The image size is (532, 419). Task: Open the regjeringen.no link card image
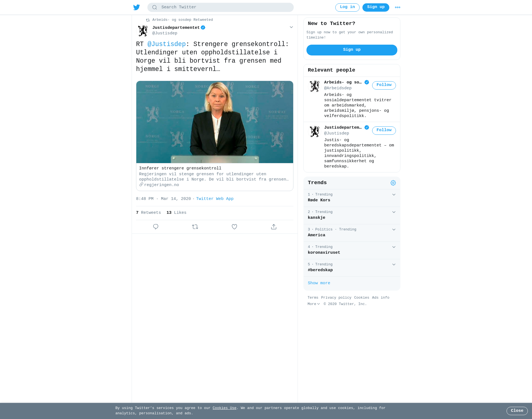[x=215, y=122]
